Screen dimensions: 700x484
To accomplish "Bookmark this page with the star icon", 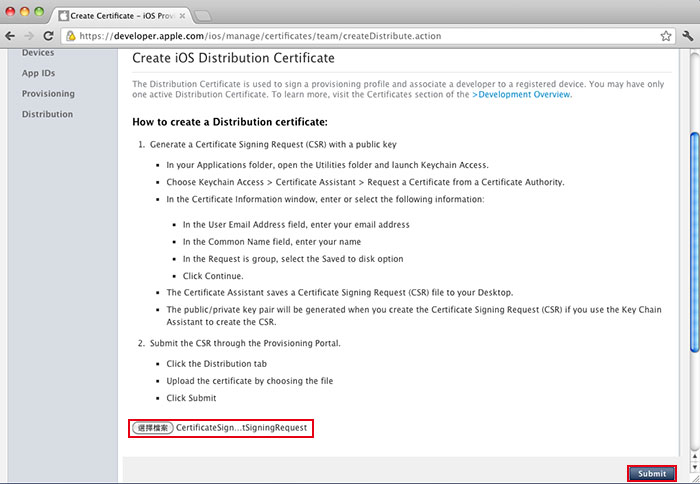I will pos(666,36).
